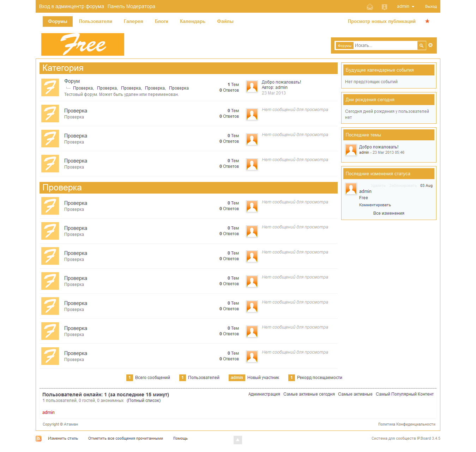Switch to the Пользователи tab
476x452 pixels.
click(95, 22)
